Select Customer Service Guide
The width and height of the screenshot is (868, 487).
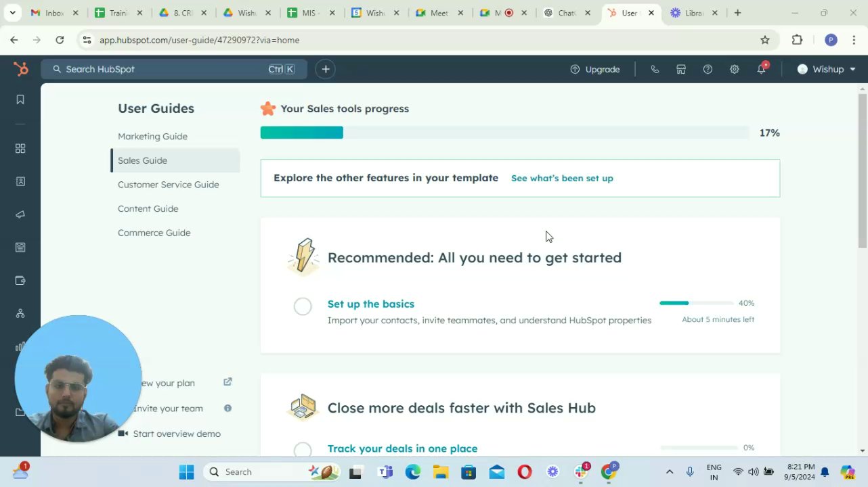(x=168, y=185)
